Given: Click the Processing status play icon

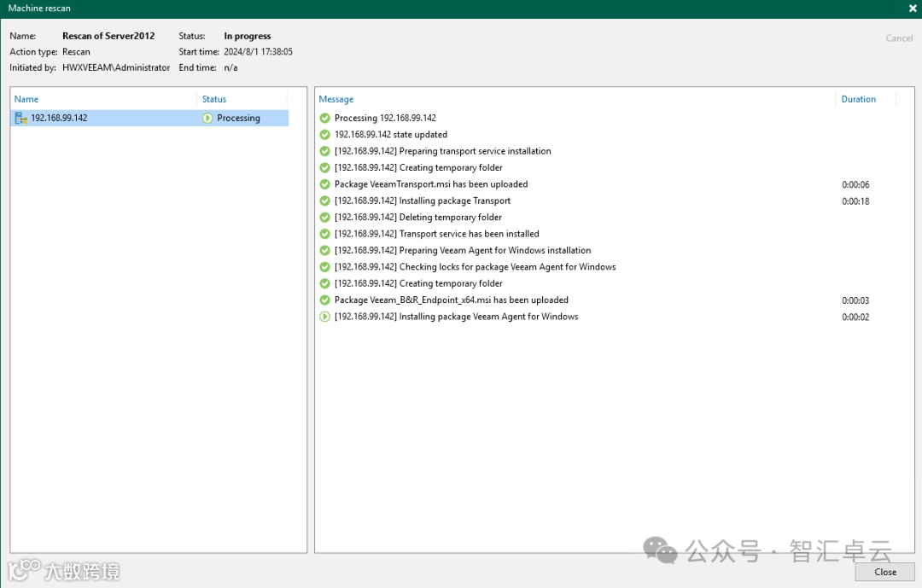Looking at the screenshot, I should coord(207,118).
